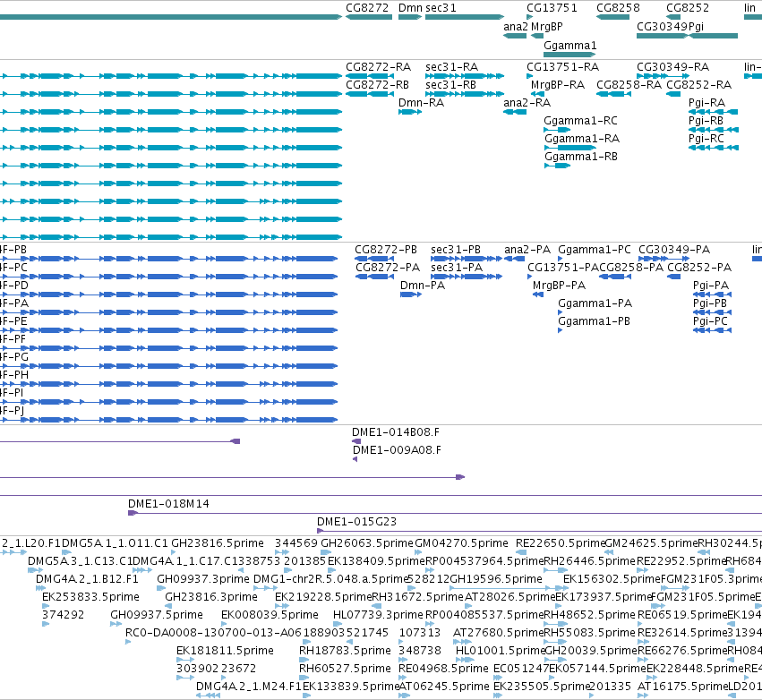Open the CG30349-RA transcript label

coord(672,66)
